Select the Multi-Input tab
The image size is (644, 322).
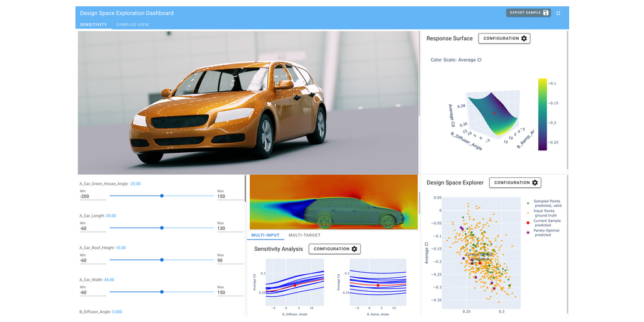[265, 235]
